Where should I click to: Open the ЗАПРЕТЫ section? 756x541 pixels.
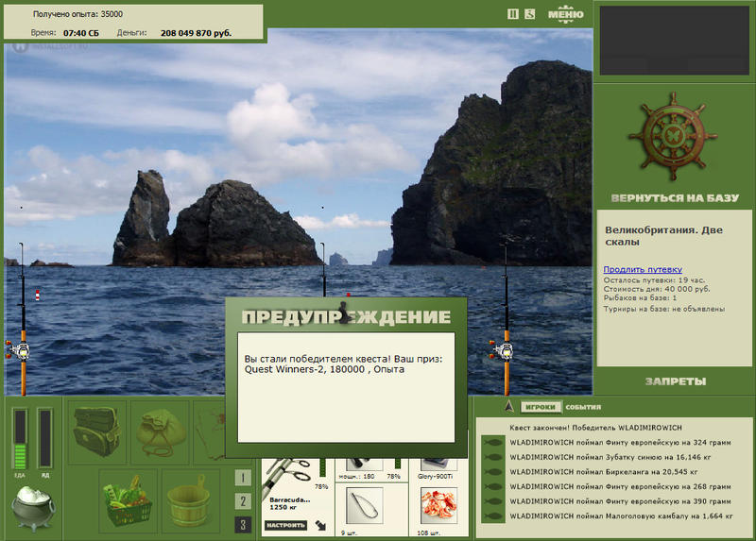[x=676, y=381]
